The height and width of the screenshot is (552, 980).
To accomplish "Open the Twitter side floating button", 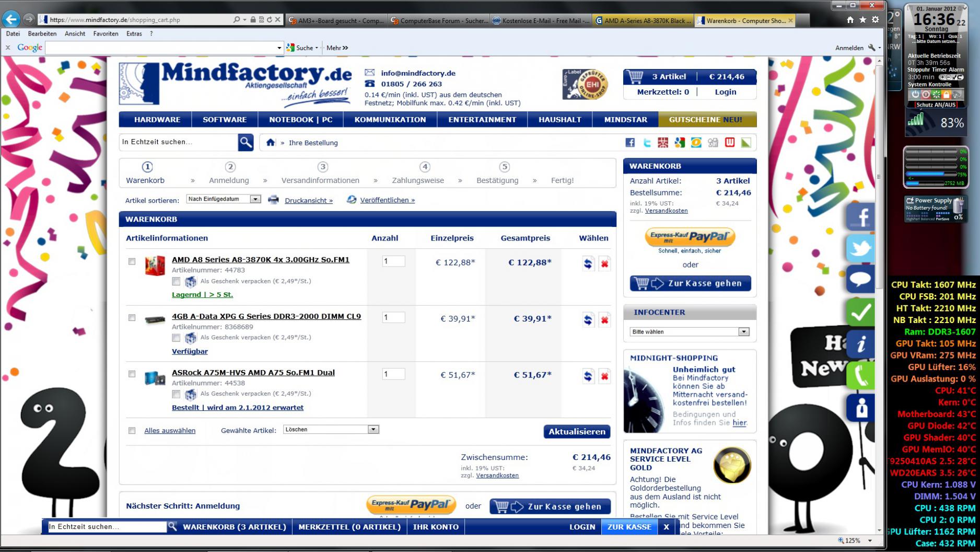I will pos(860,248).
